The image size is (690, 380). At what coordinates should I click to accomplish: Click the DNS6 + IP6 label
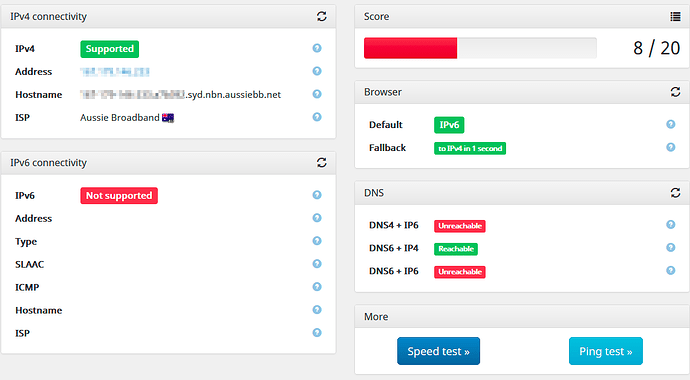[x=394, y=271]
